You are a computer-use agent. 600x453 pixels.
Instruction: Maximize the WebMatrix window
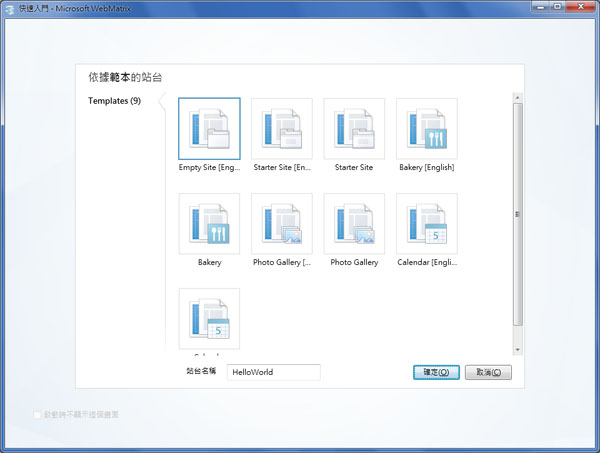558,7
